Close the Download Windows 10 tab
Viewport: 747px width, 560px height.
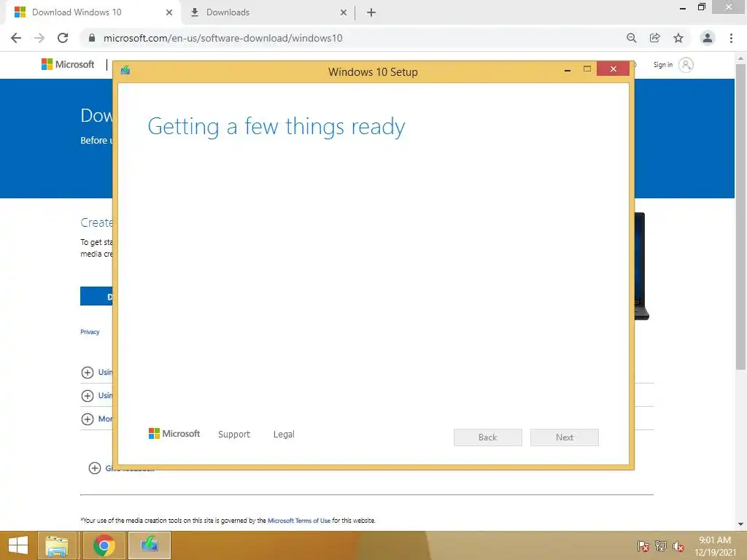169,12
